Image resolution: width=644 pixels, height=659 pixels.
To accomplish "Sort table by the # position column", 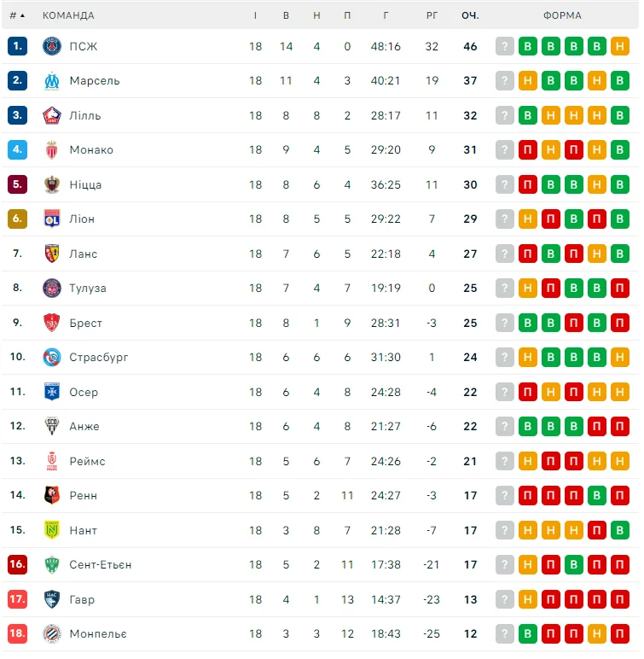I will (x=16, y=15).
